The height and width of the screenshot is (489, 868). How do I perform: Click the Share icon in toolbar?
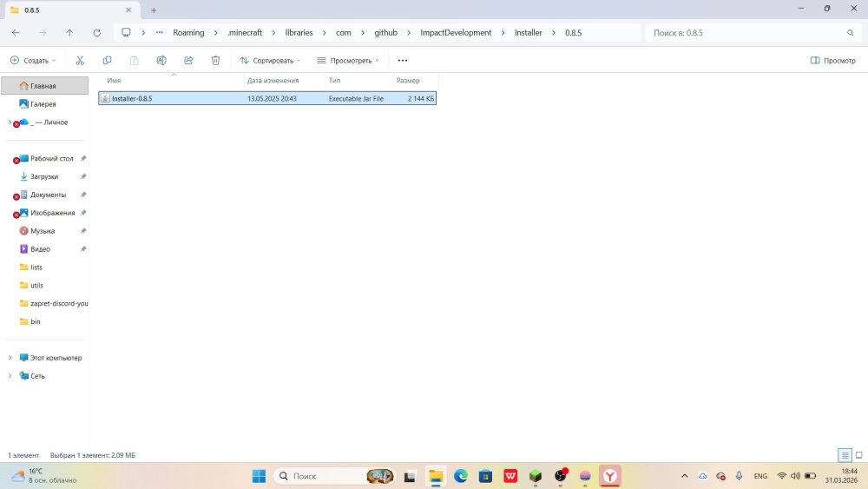188,61
